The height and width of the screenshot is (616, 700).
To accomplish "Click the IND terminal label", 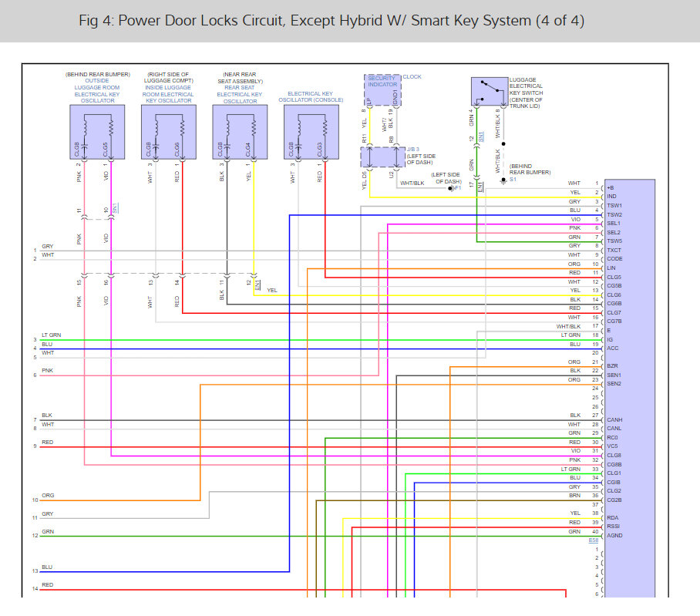I will point(611,197).
